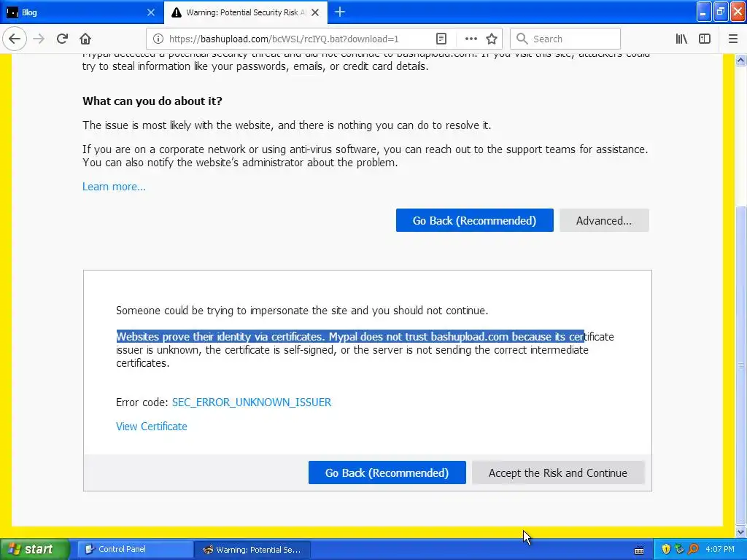Click the vertical scrollbar thumb
Screen dimensions: 747x560
pos(741,365)
